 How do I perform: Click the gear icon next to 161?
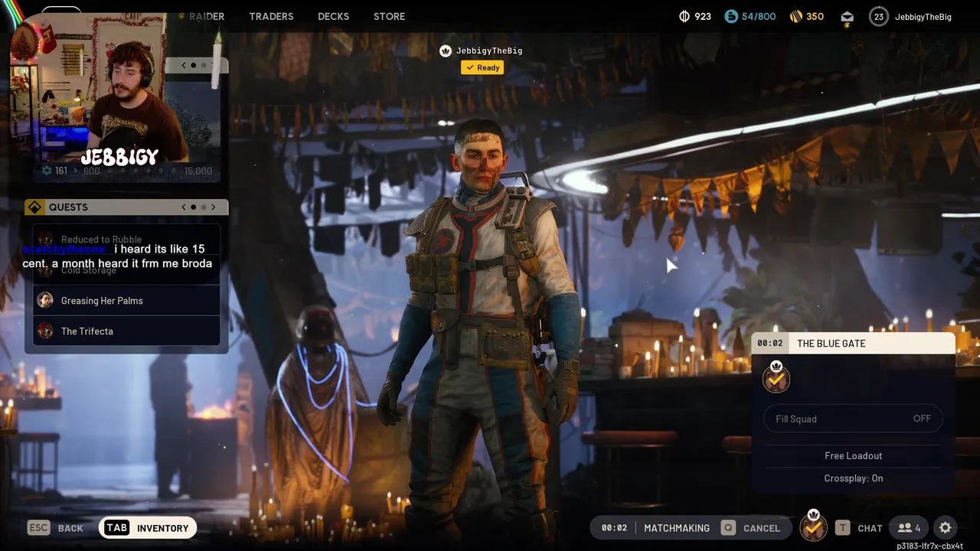(47, 171)
